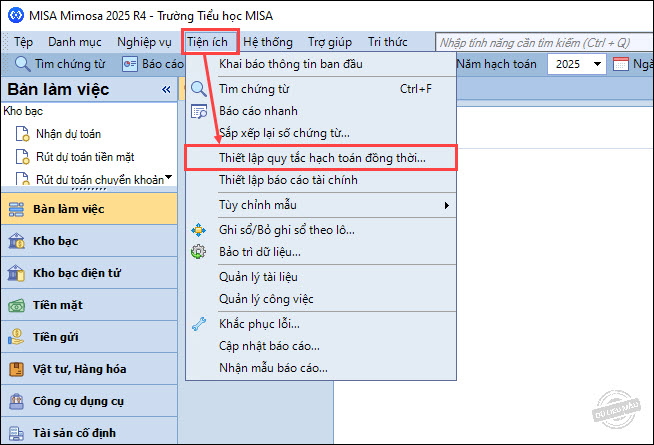This screenshot has width=654, height=445.
Task: Click the Tiền gửi coin-in-hand icon
Action: (x=16, y=337)
